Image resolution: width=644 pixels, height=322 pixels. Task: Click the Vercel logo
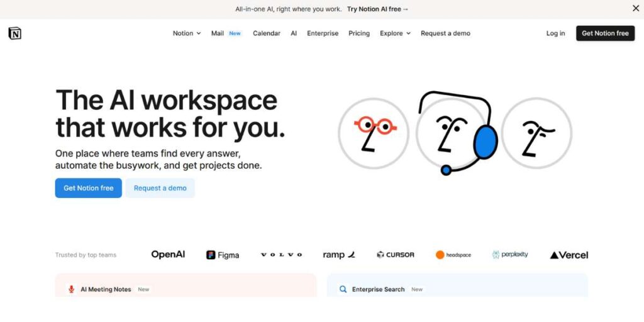[x=569, y=255]
